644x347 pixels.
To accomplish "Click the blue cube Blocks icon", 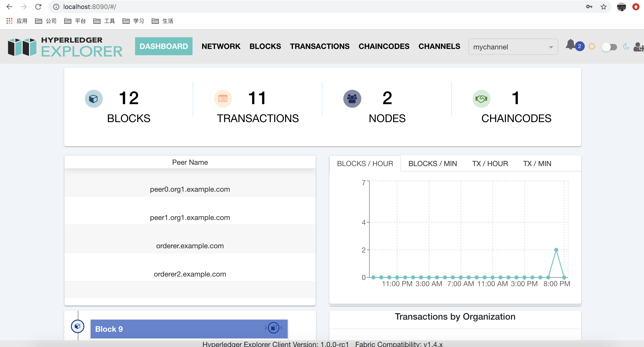I will pyautogui.click(x=94, y=99).
